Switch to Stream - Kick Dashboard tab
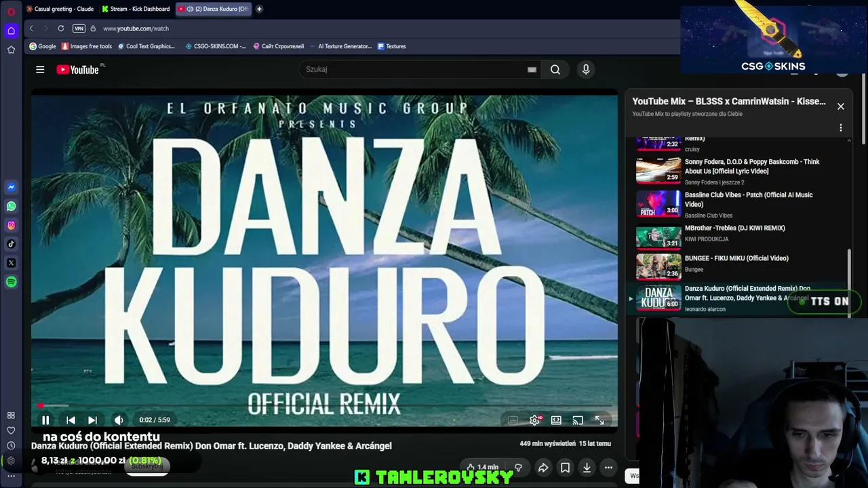The image size is (868, 488). (136, 9)
